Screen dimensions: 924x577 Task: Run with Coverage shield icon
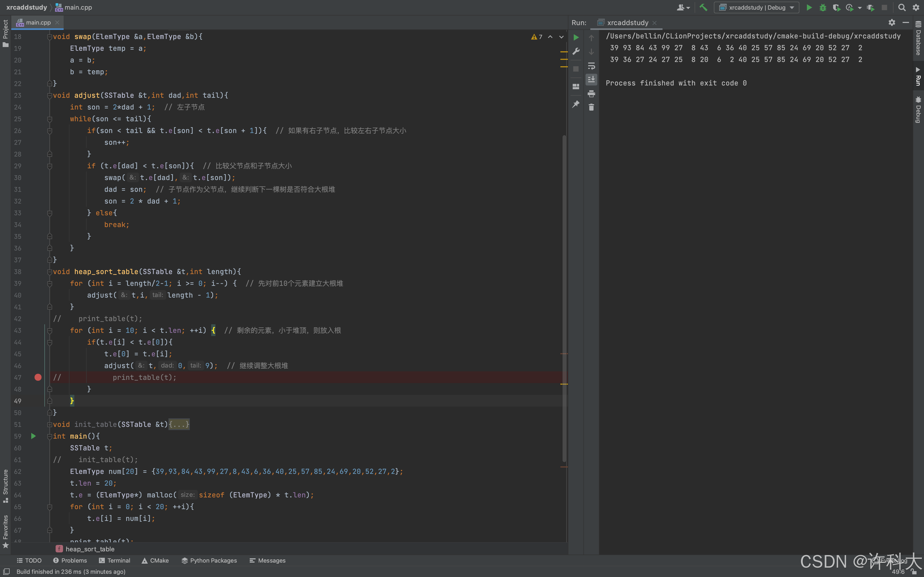pyautogui.click(x=836, y=7)
